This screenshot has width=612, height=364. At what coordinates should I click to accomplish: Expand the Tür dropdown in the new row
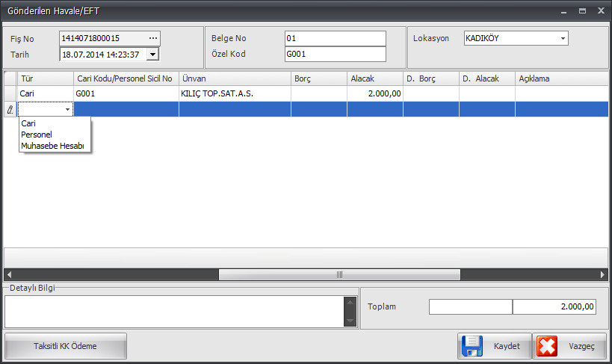[67, 109]
